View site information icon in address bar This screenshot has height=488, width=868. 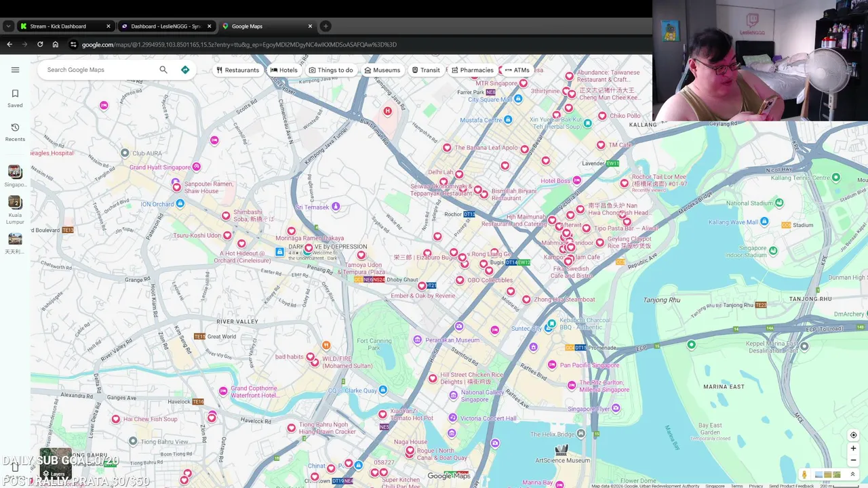[73, 45]
